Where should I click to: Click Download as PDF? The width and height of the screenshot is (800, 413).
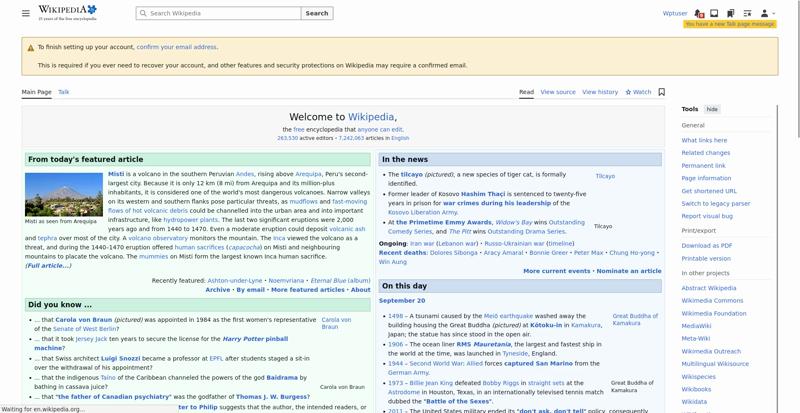pyautogui.click(x=707, y=246)
